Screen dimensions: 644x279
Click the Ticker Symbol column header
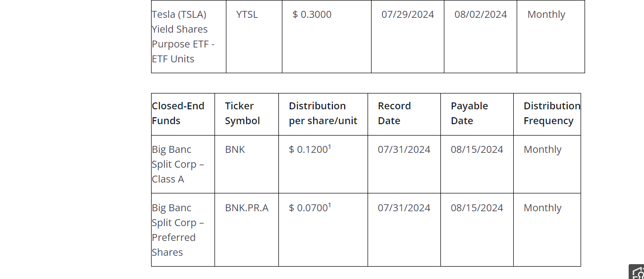tap(242, 113)
